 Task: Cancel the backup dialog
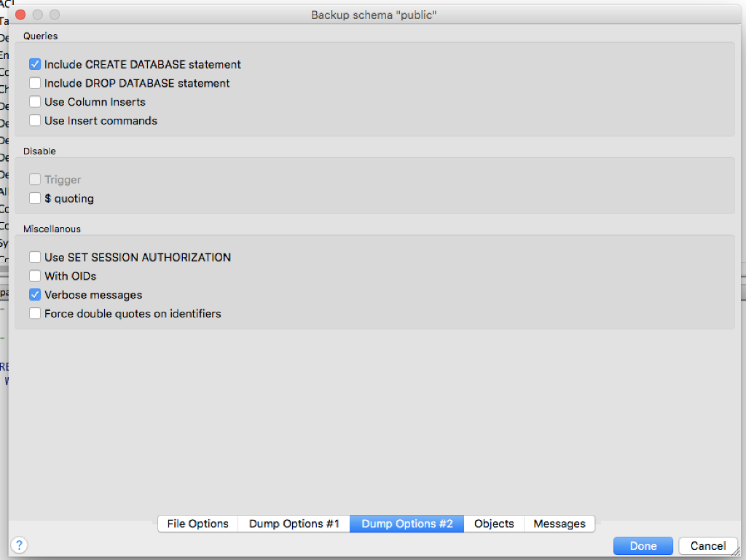(708, 545)
